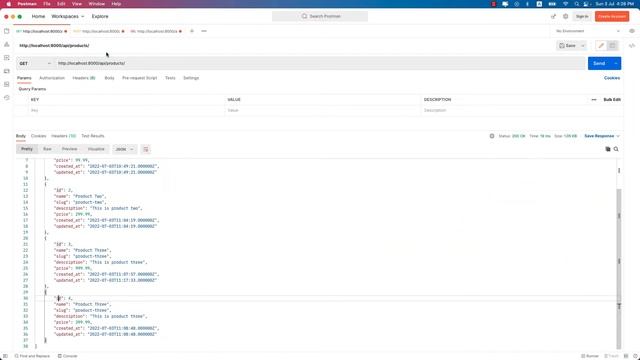Open the Monitors sidebar icon

click(7, 84)
